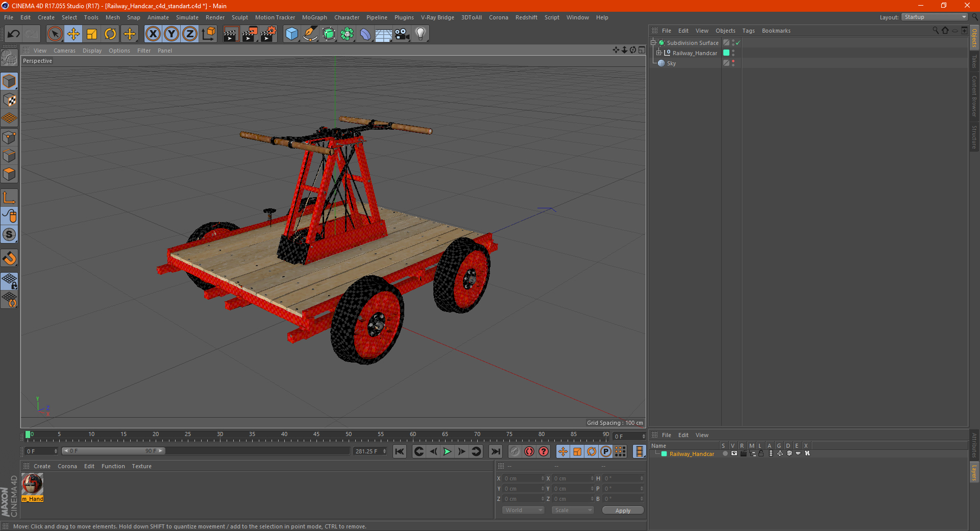Switch to the Content Browser side tab
The image size is (980, 531).
[974, 96]
